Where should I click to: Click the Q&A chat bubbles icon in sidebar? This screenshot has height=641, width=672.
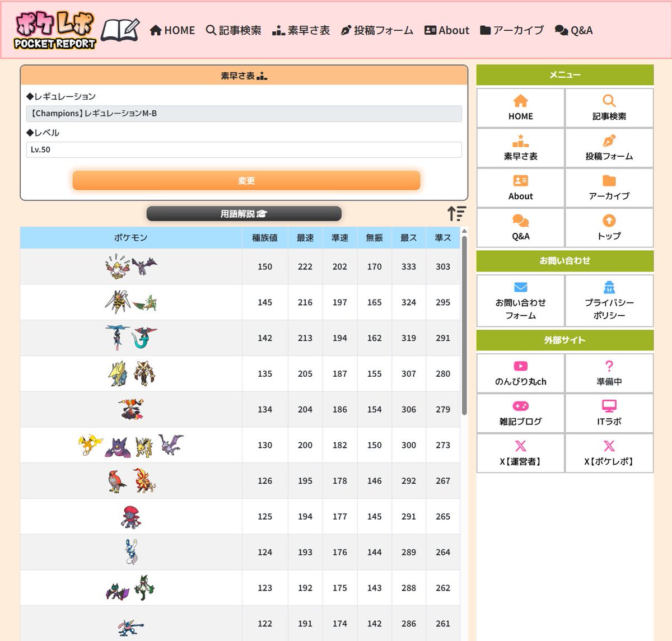pyautogui.click(x=521, y=221)
